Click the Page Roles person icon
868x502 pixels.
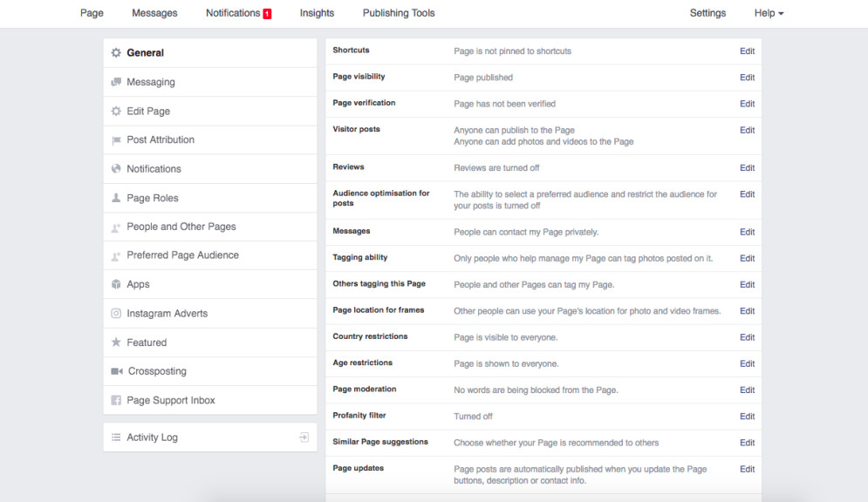coord(116,198)
